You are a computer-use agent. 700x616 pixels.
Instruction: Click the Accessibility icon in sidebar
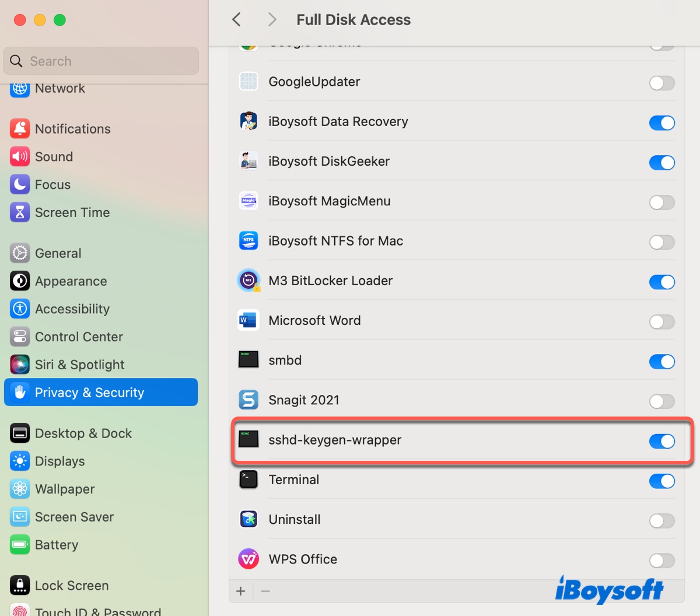(x=20, y=309)
